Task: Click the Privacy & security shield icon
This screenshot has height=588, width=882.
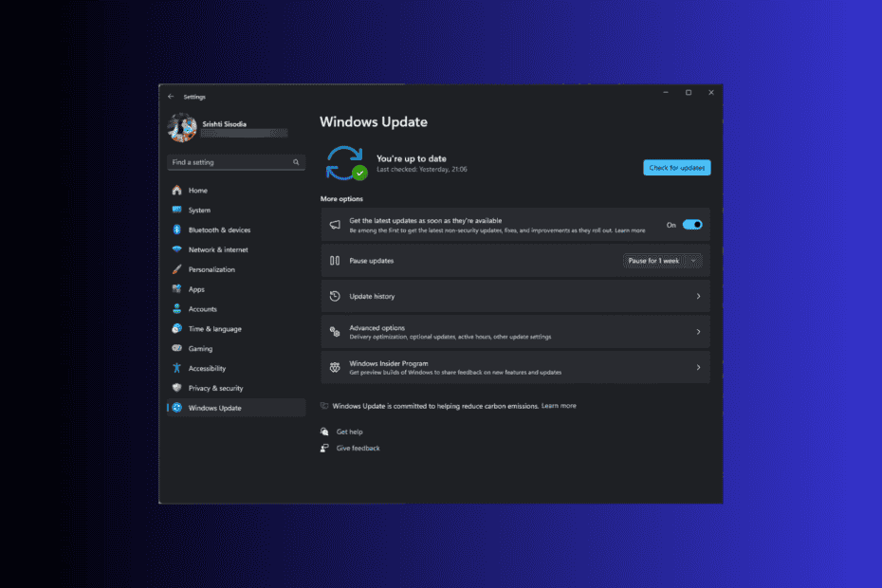Action: pos(176,388)
